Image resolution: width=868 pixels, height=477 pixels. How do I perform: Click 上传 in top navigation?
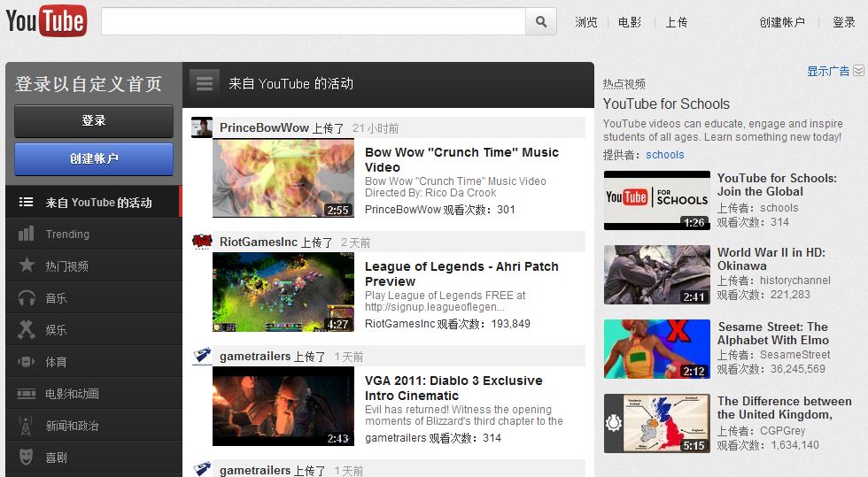(676, 22)
